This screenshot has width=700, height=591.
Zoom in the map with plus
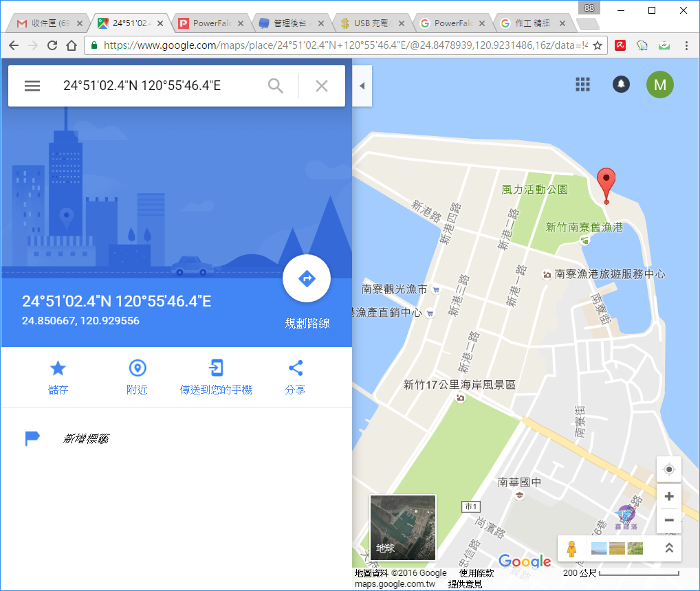click(x=669, y=496)
